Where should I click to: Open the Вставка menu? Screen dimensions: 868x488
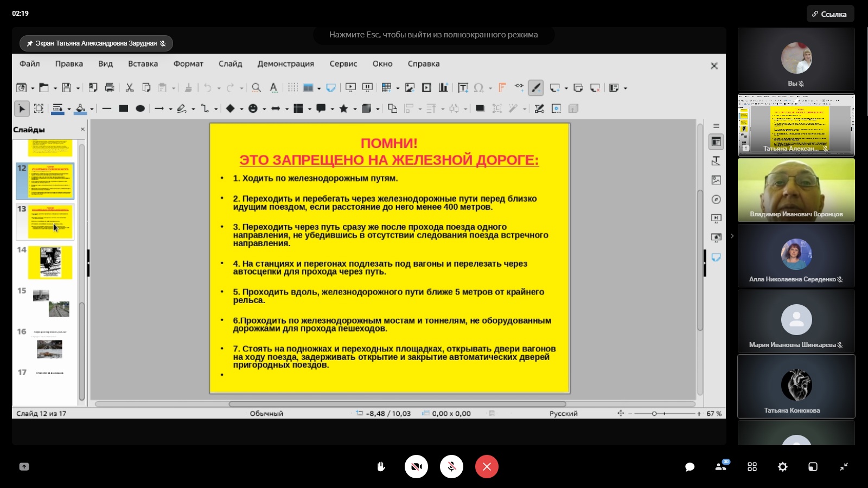143,63
